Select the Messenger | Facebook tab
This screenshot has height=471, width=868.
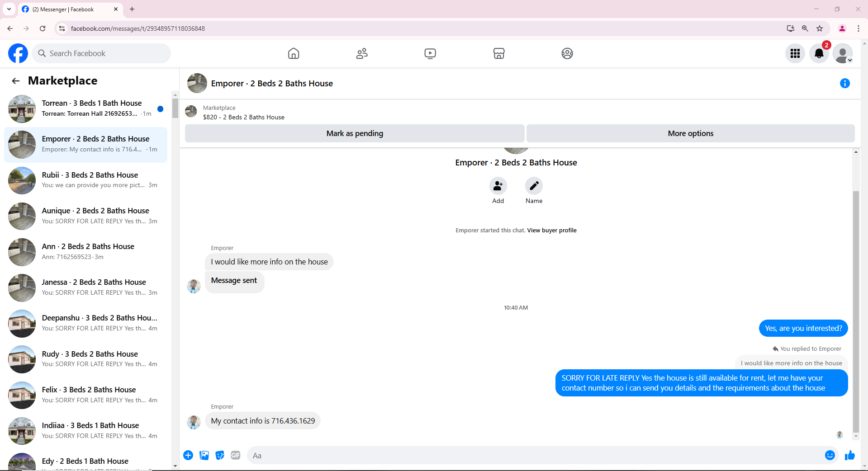coord(70,9)
